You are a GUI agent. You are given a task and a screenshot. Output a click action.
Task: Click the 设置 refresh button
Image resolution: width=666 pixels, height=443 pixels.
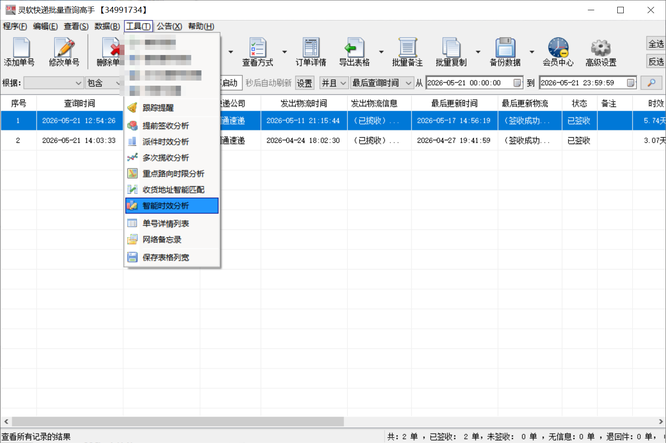pyautogui.click(x=305, y=83)
